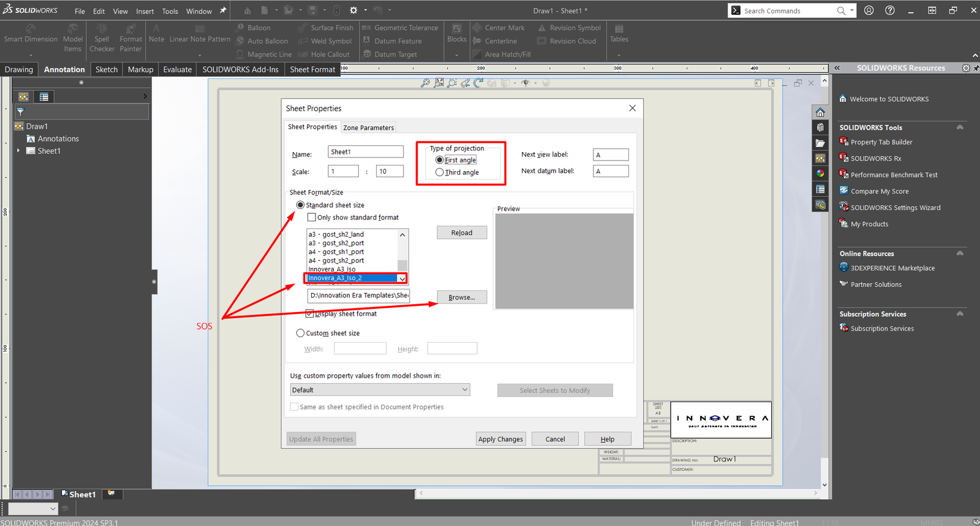Click the Browse button
Screen dimensions: 980x526
click(461, 297)
